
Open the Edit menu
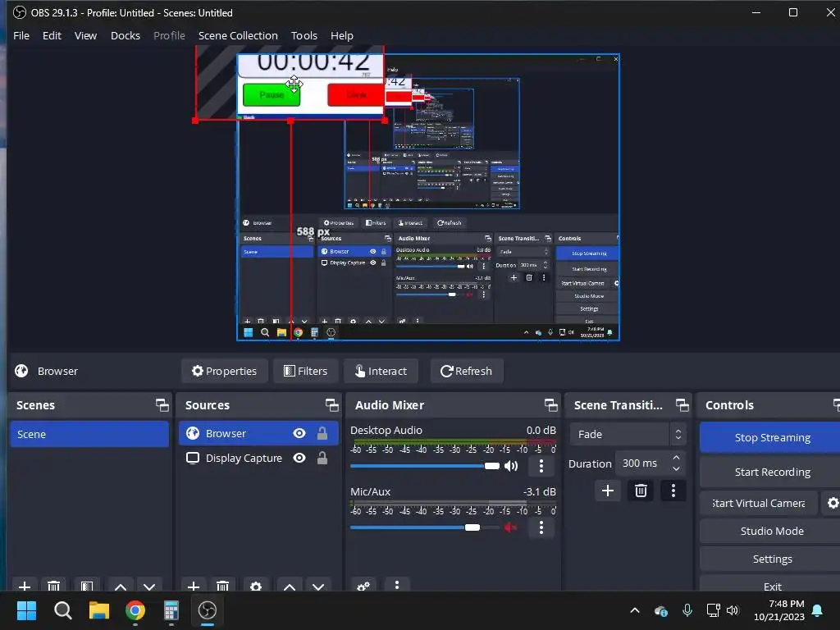coord(52,35)
